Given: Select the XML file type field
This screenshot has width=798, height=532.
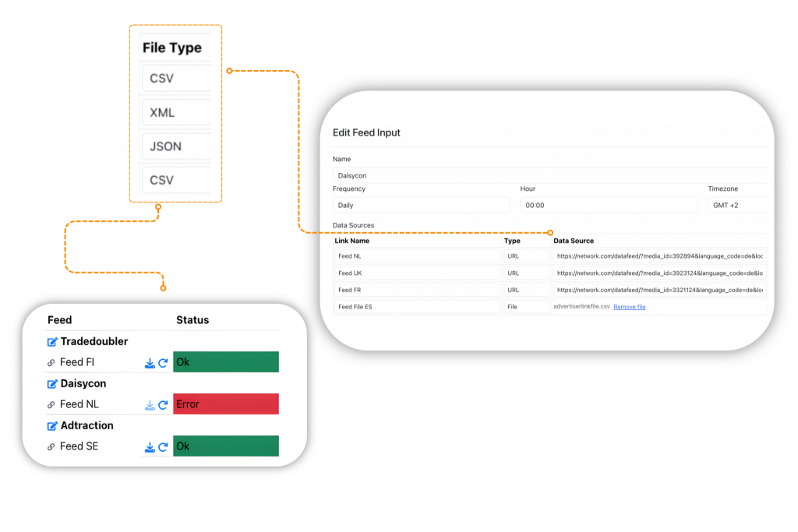Looking at the screenshot, I should 178,112.
